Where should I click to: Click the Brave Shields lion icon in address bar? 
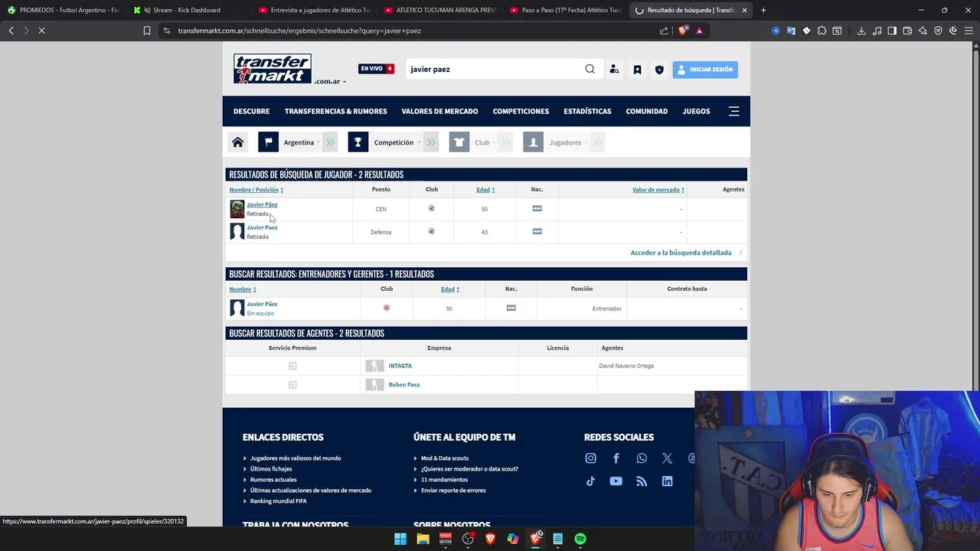pyautogui.click(x=683, y=31)
